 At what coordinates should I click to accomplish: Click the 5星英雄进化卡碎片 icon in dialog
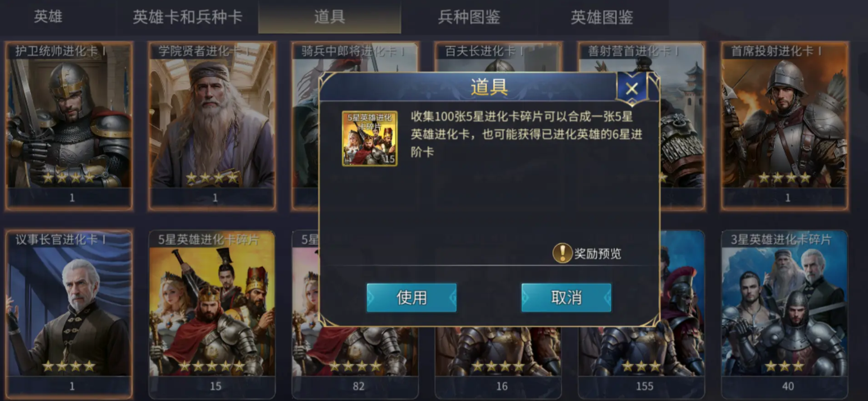370,138
